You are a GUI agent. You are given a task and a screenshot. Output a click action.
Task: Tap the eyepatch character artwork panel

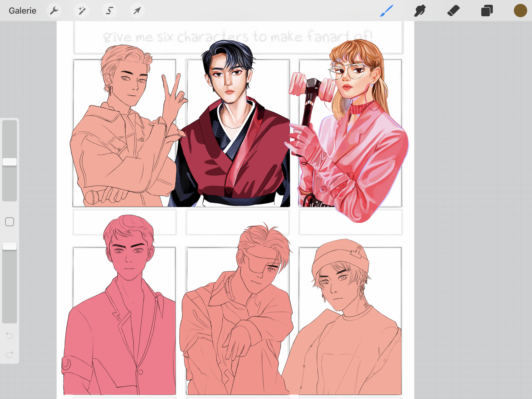tap(238, 321)
